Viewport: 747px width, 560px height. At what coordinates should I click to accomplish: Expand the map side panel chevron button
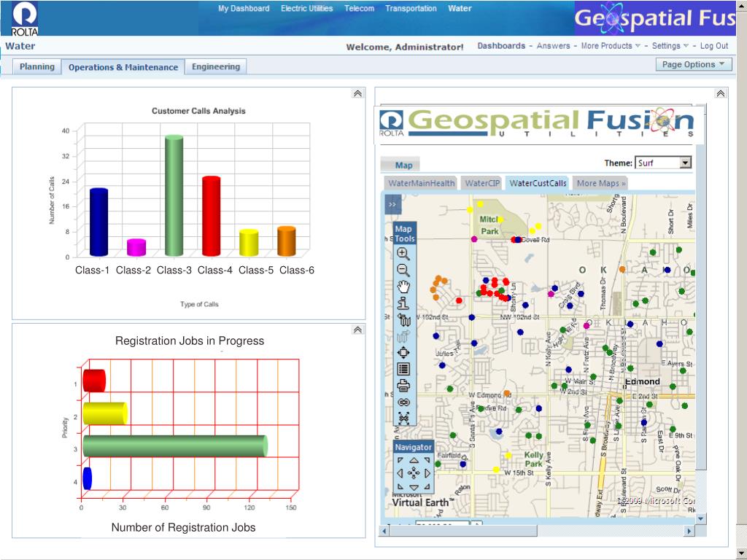click(392, 205)
